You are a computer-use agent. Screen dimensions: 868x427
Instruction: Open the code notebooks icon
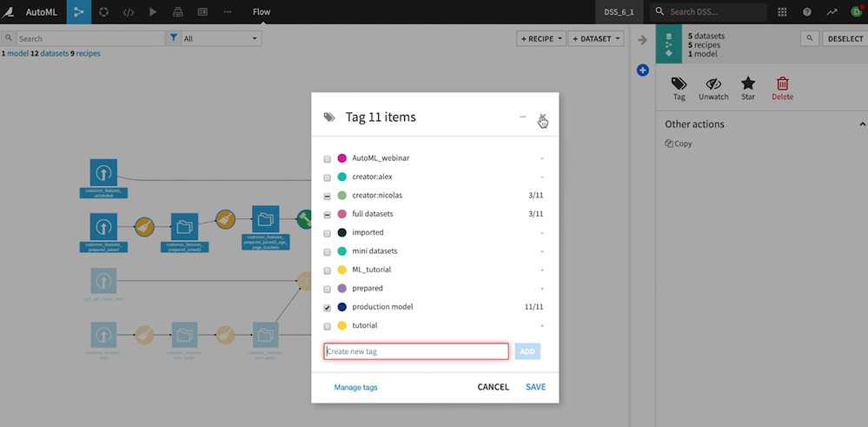pos(129,11)
